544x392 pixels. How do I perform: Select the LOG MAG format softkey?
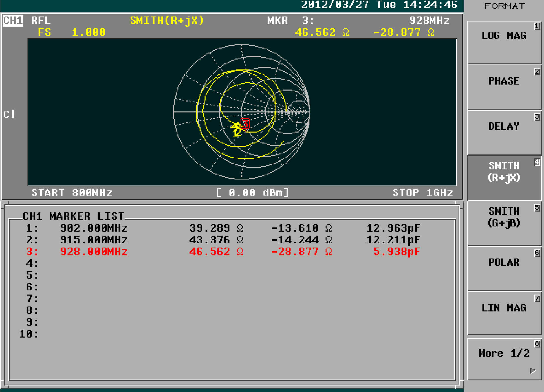click(504, 42)
